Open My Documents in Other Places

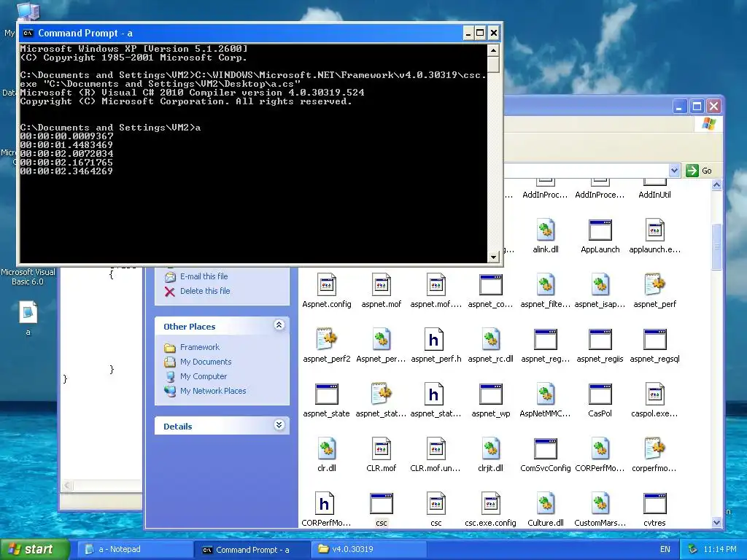tap(206, 362)
